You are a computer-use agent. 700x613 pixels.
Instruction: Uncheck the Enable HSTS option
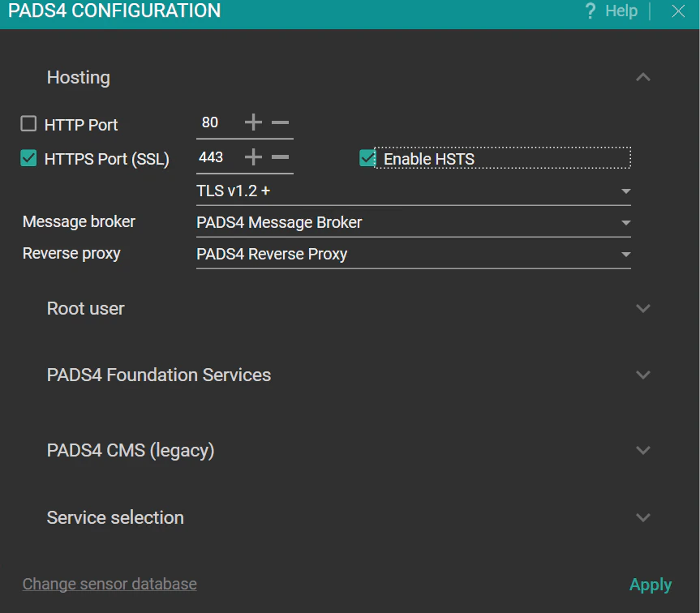367,158
